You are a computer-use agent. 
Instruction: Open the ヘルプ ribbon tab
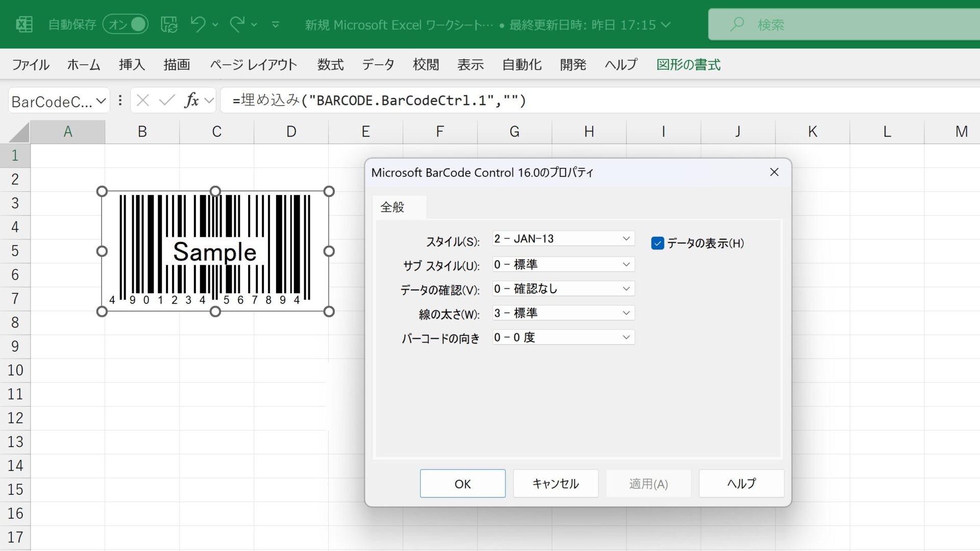click(621, 65)
